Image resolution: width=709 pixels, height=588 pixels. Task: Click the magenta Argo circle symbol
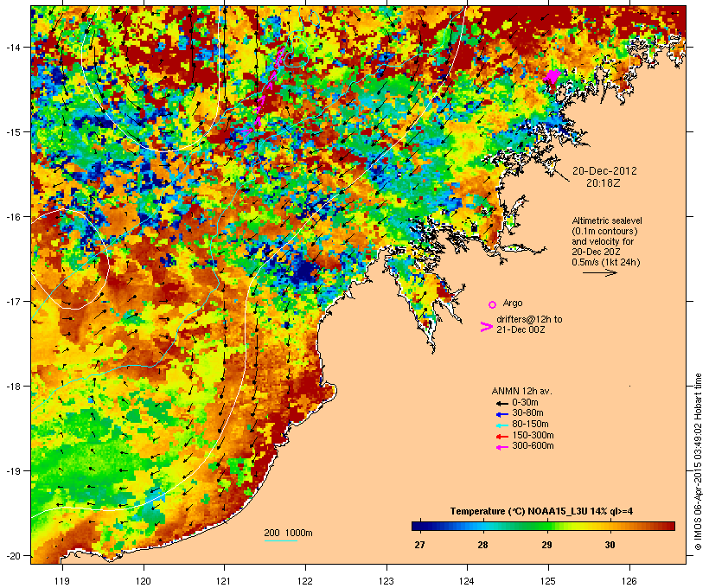(493, 304)
